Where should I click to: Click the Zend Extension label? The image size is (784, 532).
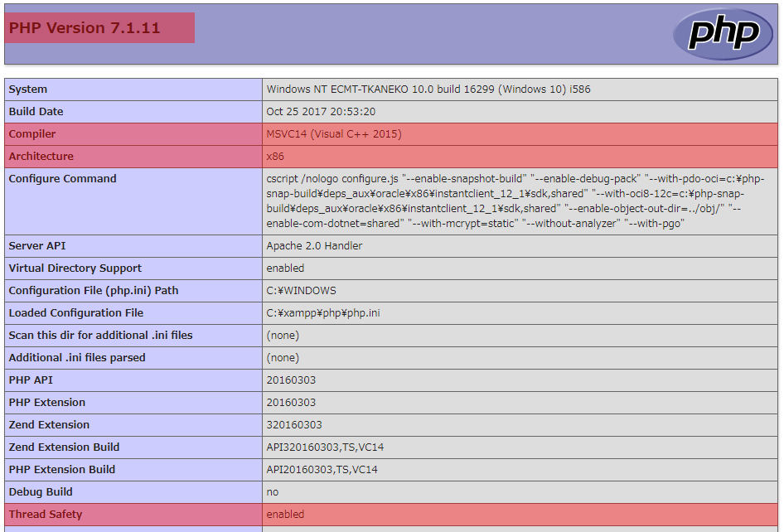(49, 425)
